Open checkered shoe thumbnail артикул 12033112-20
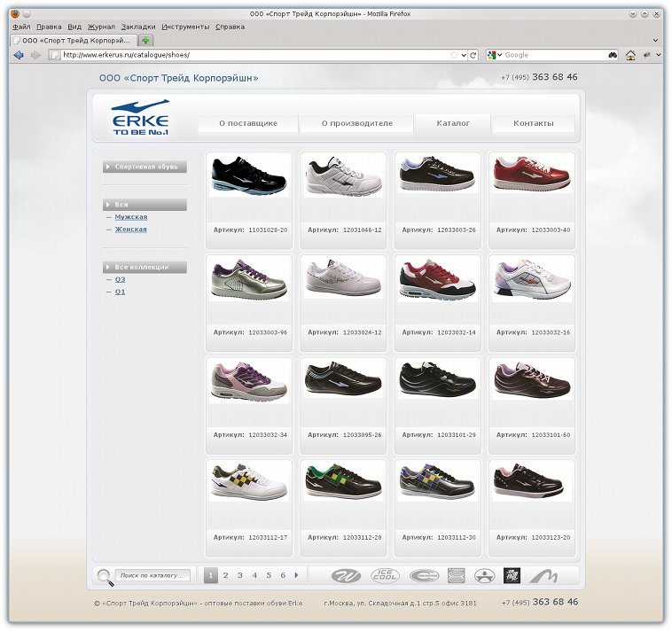Screen dimensions: 672x631 click(343, 481)
